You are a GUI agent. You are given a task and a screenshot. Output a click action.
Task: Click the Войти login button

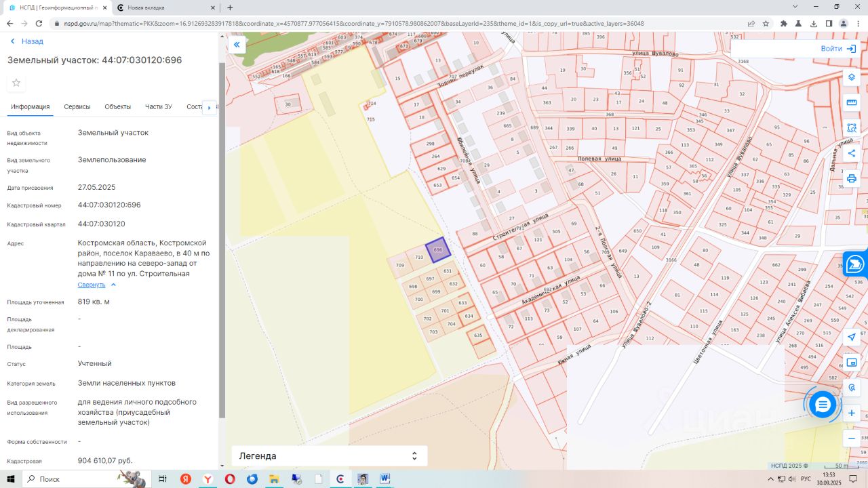pyautogui.click(x=838, y=49)
